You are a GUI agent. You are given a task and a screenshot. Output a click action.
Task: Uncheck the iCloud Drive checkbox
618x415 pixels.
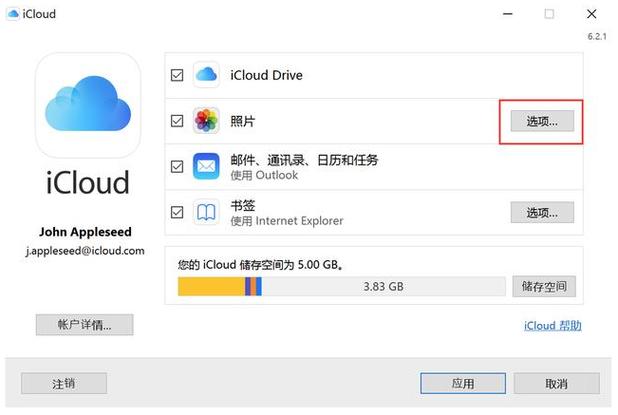coord(177,75)
